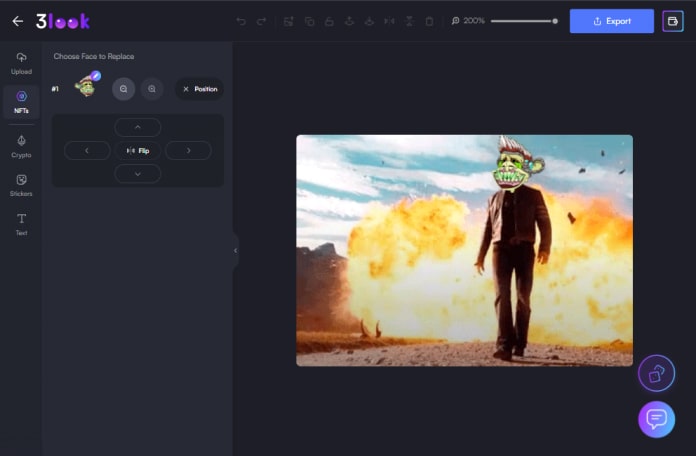
Task: Click the trash delete icon in toolbar
Action: click(x=429, y=21)
